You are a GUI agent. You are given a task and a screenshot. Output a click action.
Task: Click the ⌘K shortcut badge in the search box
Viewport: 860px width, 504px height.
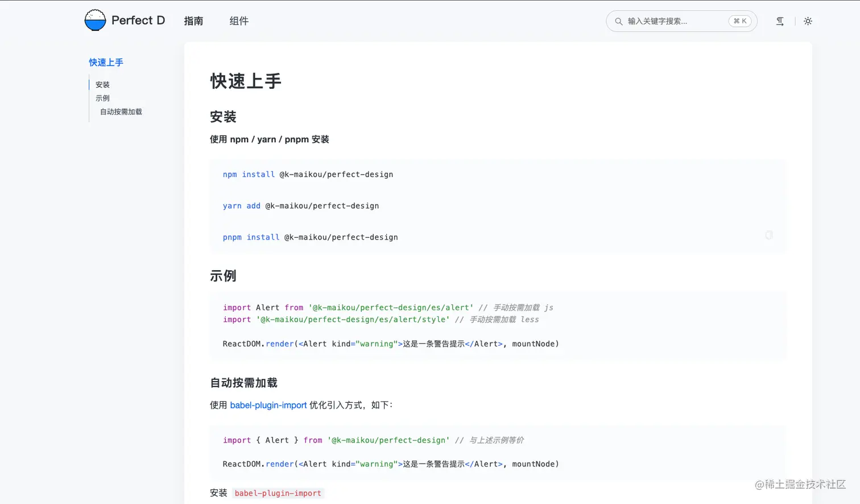(740, 20)
